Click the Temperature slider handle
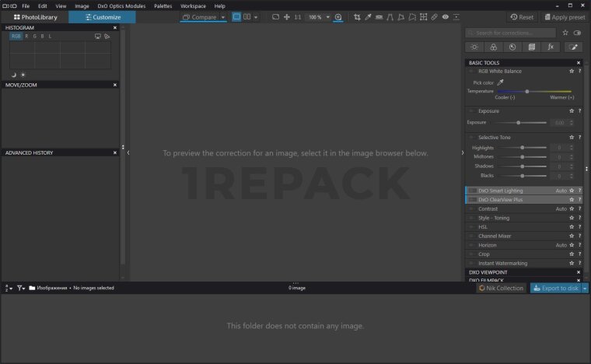Image resolution: width=591 pixels, height=364 pixels. (527, 91)
